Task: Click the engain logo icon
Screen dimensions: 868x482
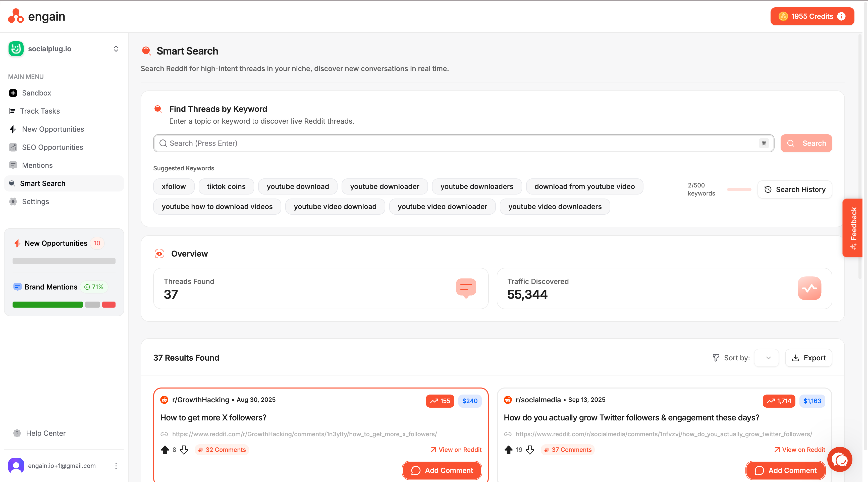Action: [16, 16]
